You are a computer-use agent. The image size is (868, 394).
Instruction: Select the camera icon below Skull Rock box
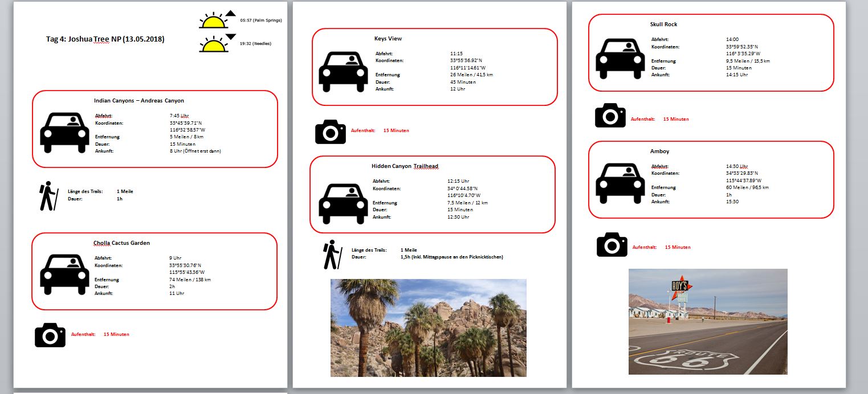click(x=610, y=116)
